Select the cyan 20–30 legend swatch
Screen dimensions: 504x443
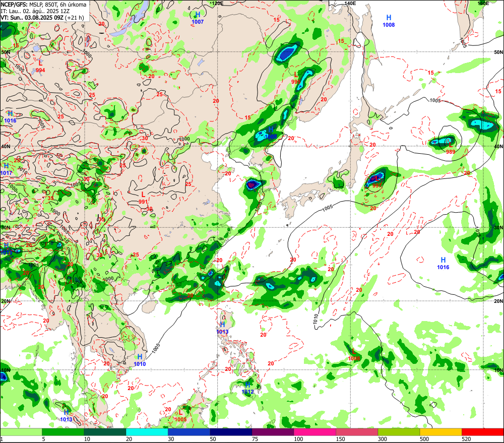147,432
